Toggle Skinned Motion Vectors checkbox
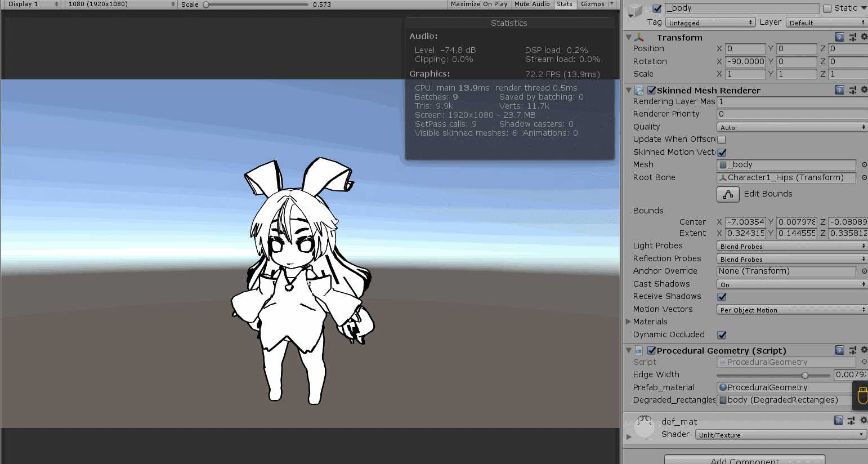The width and height of the screenshot is (868, 464). coord(722,153)
